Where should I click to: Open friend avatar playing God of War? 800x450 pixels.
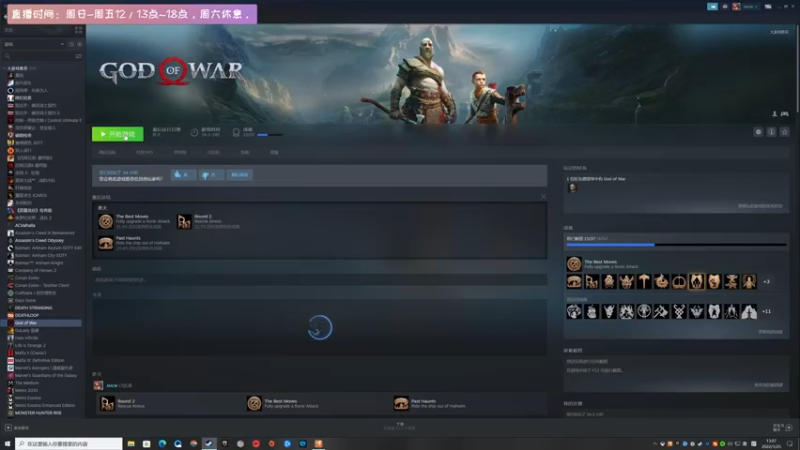(x=572, y=188)
